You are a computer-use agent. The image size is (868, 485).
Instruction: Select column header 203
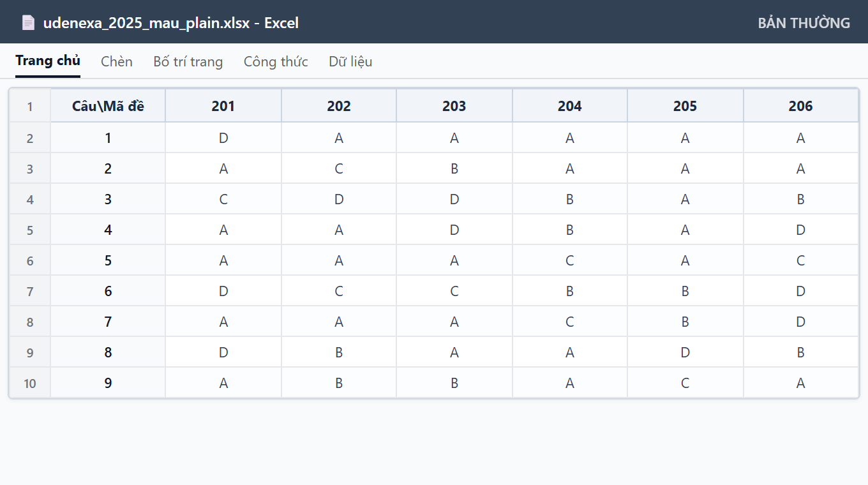(454, 106)
